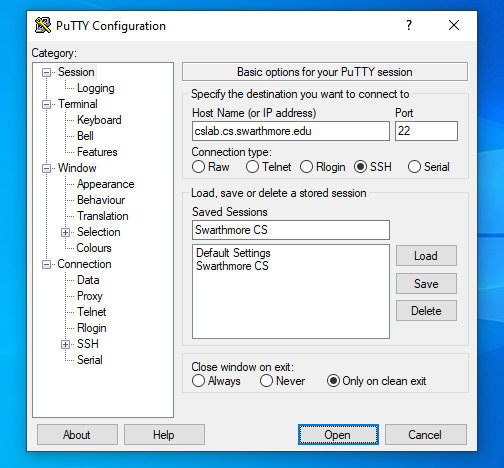Screen dimensions: 504x468
Task: Open the Window category
Action: point(77,168)
